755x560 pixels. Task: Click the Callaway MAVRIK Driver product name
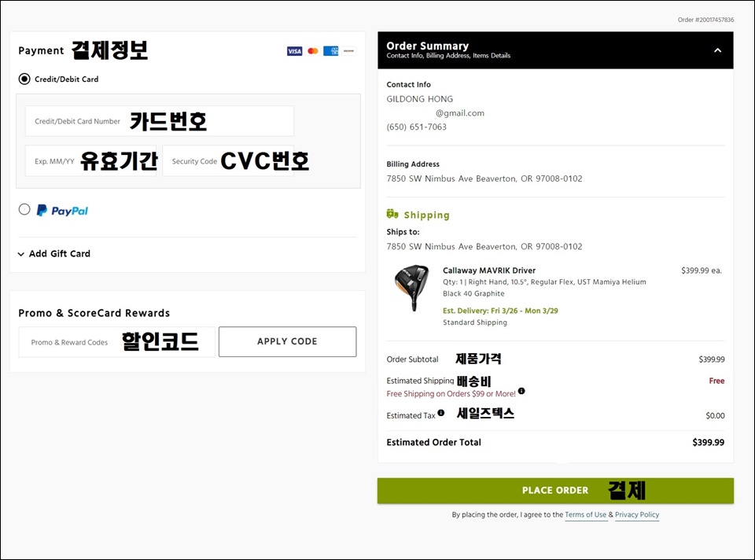click(x=488, y=271)
